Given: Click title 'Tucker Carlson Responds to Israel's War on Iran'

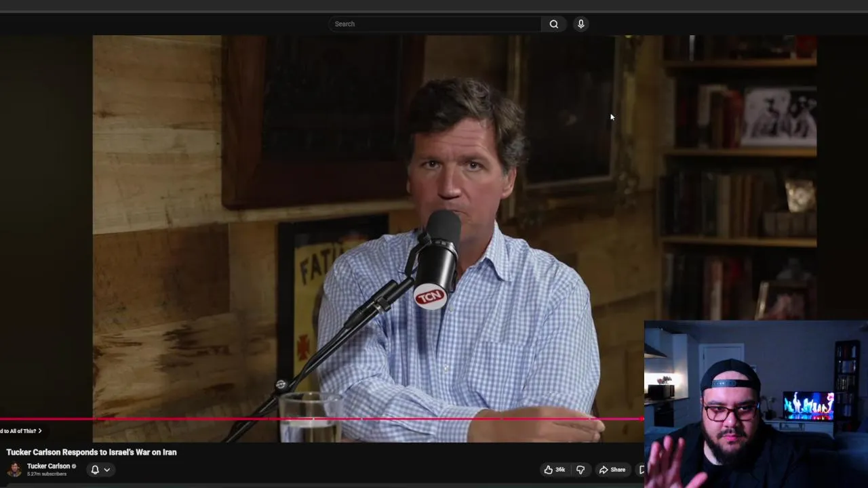Looking at the screenshot, I should pos(92,452).
